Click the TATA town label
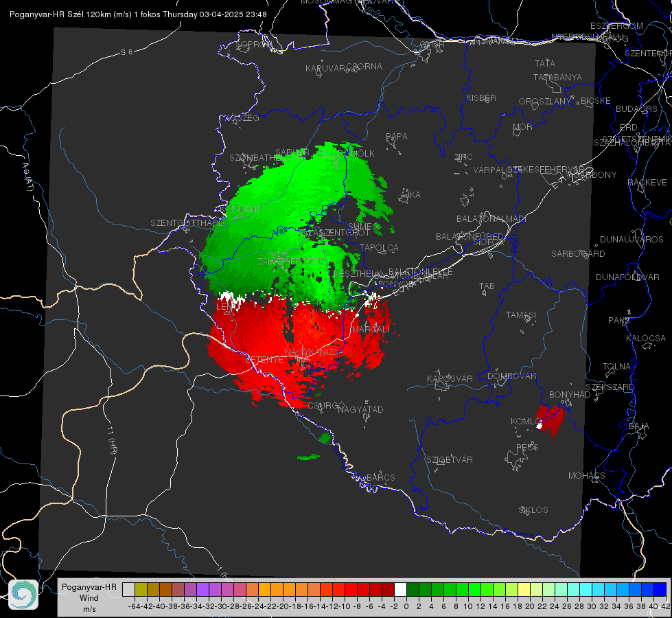Image resolution: width=672 pixels, height=618 pixels. click(x=545, y=63)
